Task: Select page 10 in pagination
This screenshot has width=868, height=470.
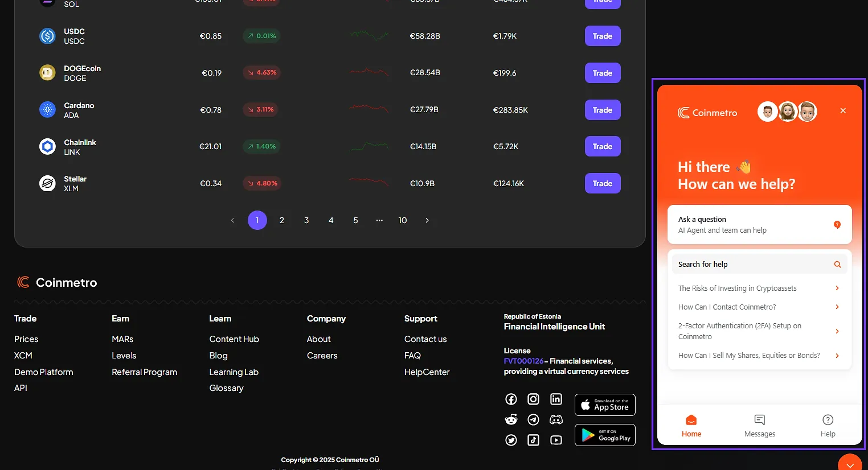Action: click(403, 220)
